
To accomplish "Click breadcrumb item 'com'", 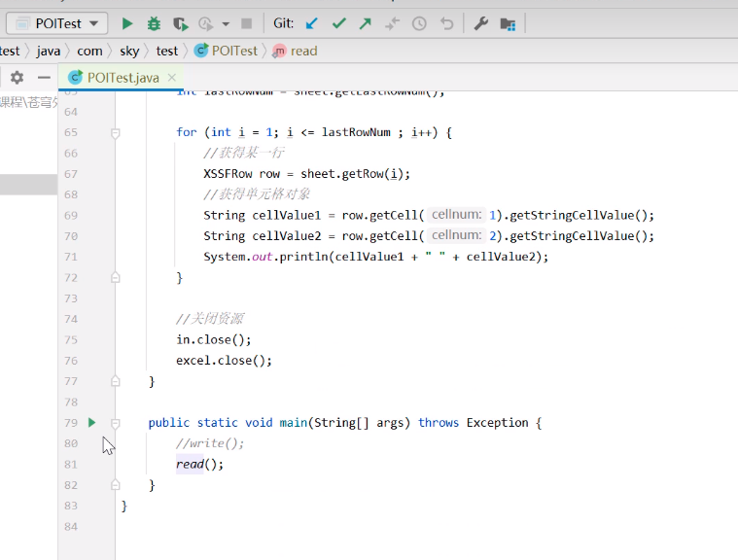I will click(x=89, y=51).
